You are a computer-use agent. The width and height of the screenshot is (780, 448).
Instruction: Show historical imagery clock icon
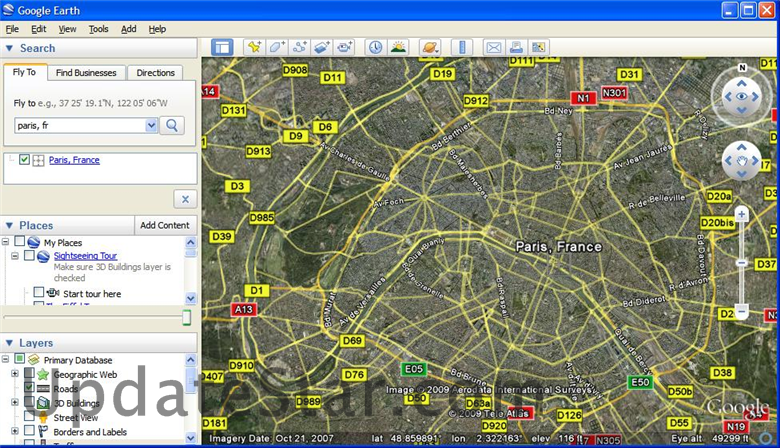(376, 47)
